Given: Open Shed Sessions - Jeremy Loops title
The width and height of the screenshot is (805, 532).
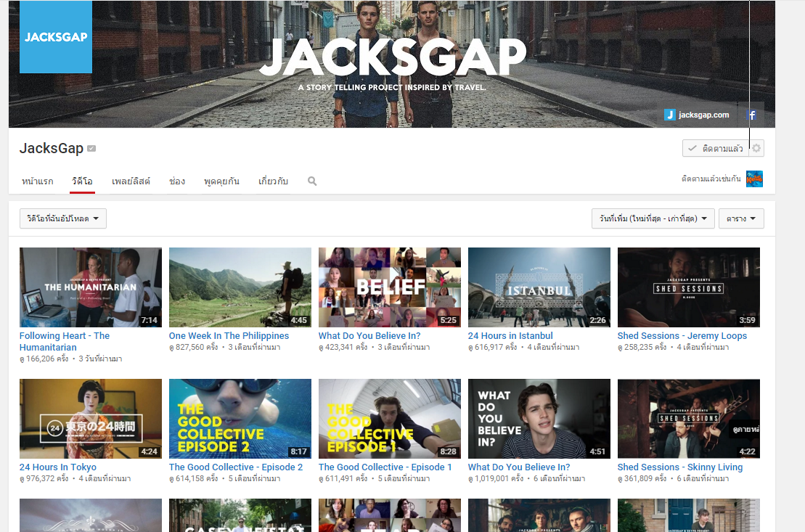Looking at the screenshot, I should pyautogui.click(x=682, y=336).
